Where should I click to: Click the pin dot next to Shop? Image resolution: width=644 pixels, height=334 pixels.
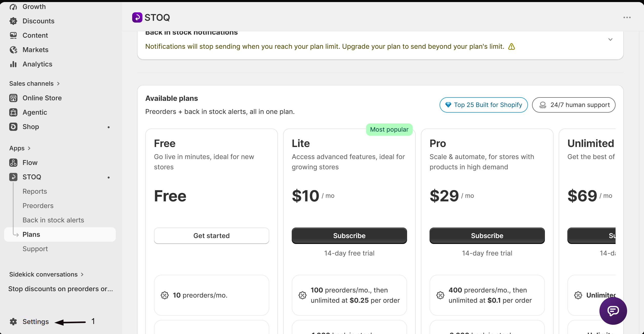[109, 127]
